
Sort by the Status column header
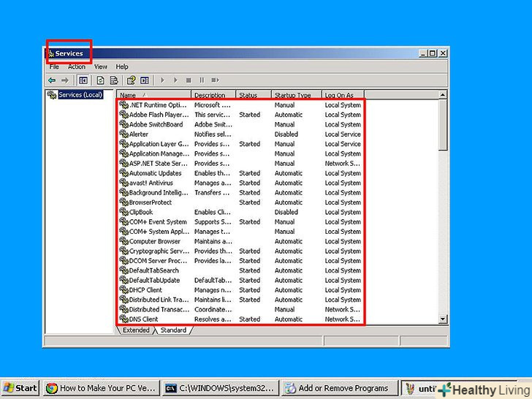252,95
